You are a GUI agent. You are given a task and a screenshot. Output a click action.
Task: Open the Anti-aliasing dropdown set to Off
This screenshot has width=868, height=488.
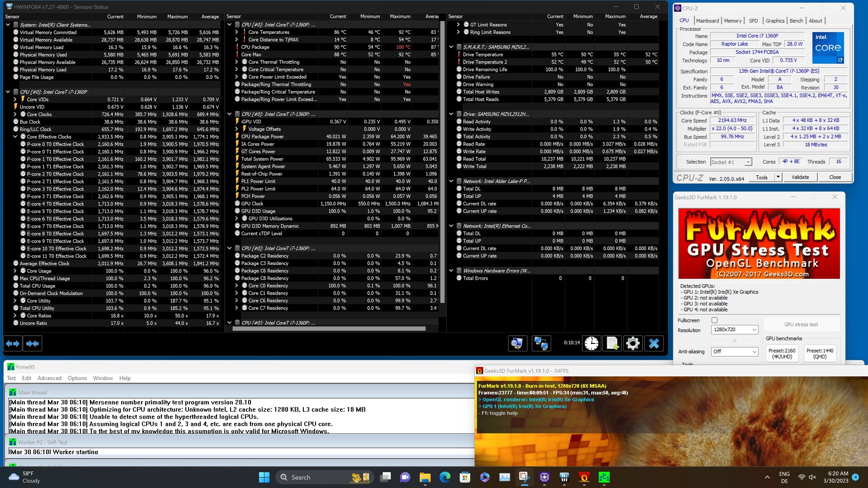pyautogui.click(x=734, y=352)
